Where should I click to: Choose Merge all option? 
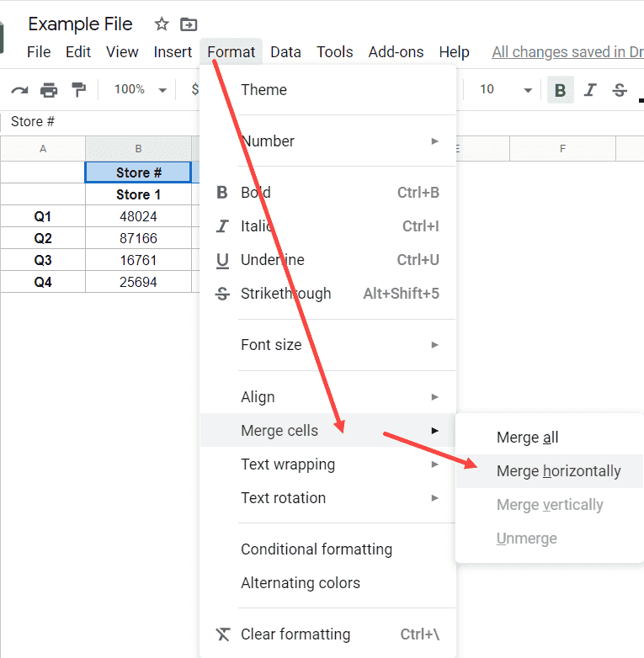[527, 438]
